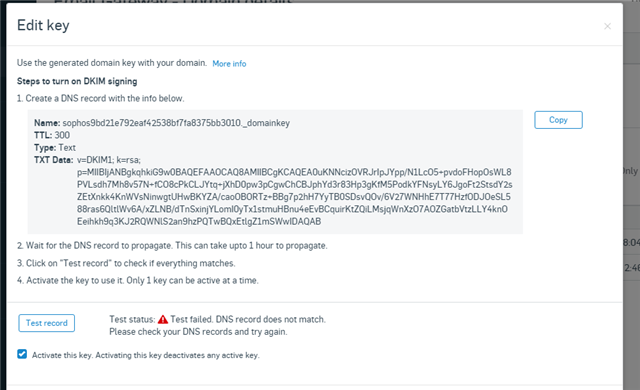Click step 2 about DNS propagation

tap(172, 246)
